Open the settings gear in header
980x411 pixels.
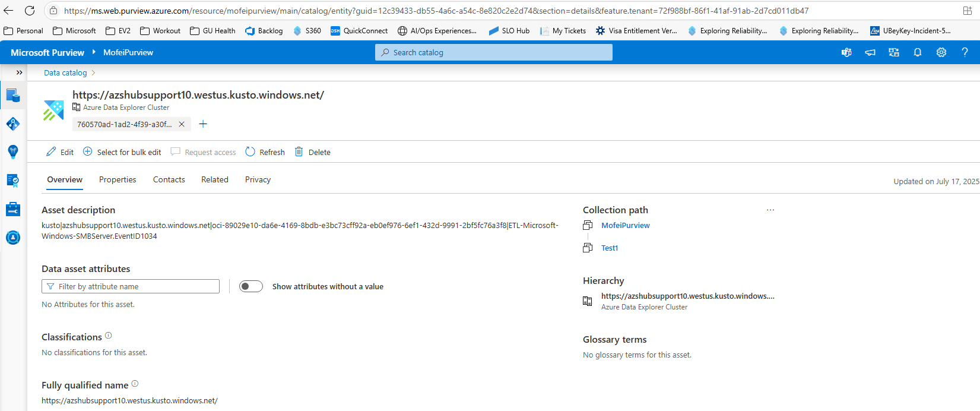point(941,52)
